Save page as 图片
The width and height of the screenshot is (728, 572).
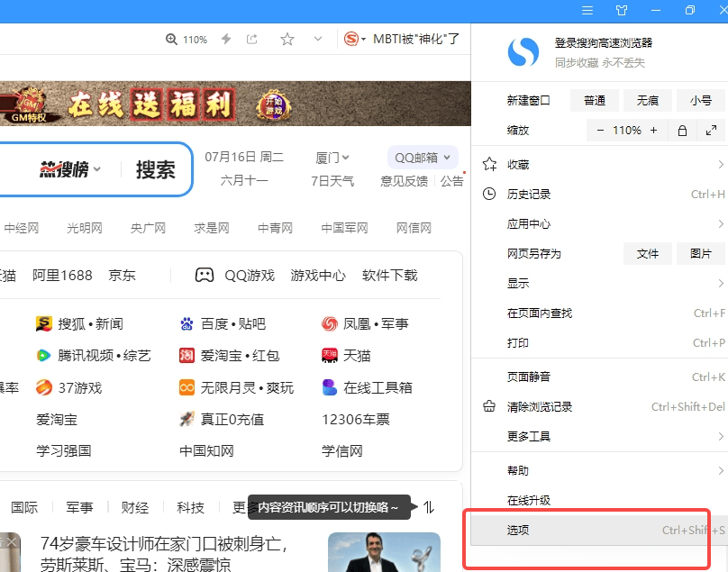[701, 253]
